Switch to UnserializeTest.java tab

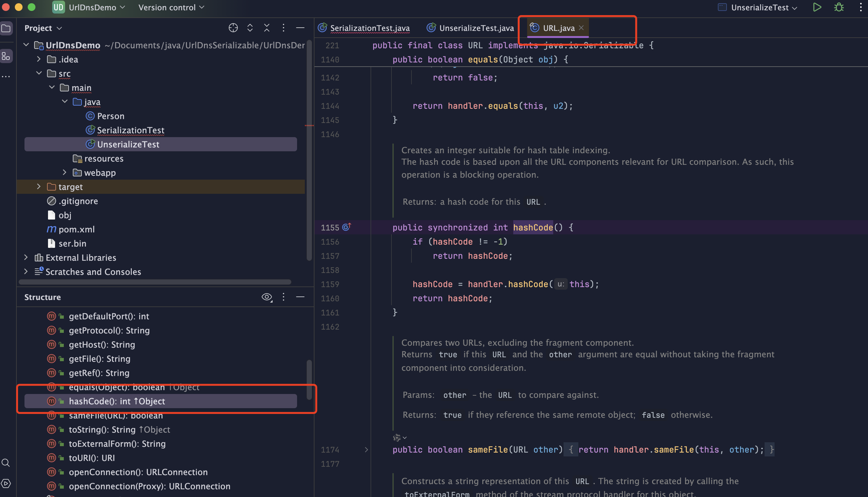point(470,28)
